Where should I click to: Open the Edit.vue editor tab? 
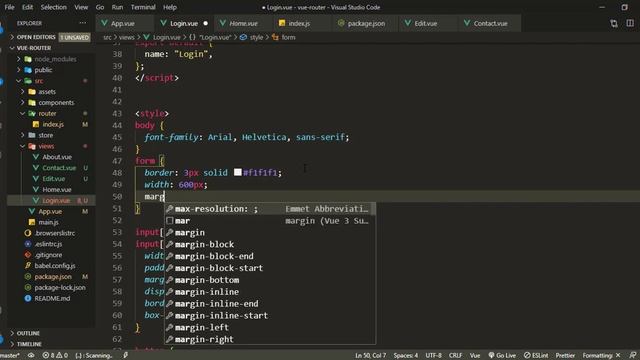[x=425, y=23]
